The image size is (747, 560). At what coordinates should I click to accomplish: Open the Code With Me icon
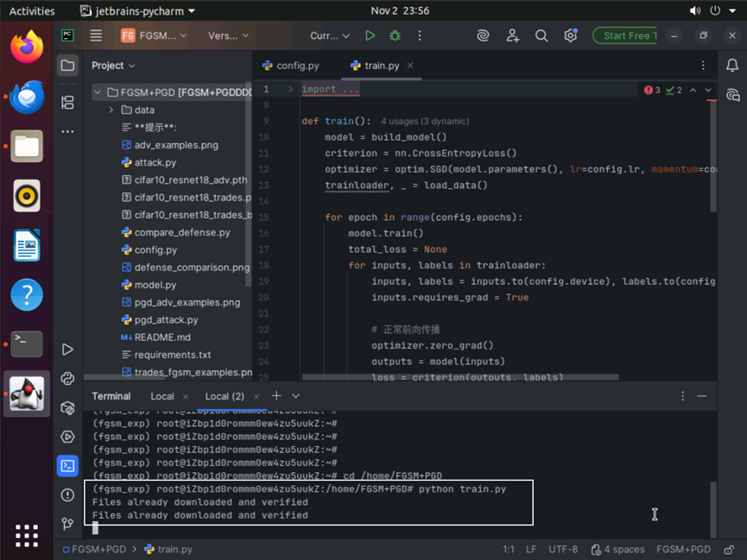(x=513, y=35)
